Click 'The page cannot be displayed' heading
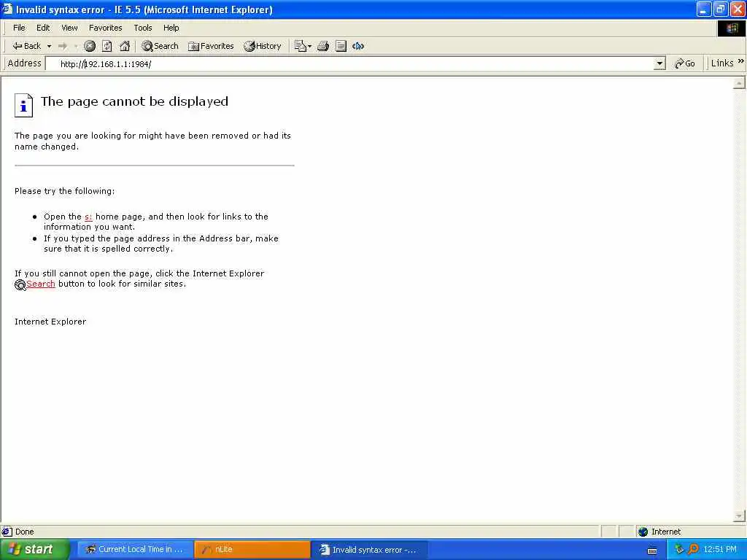This screenshot has height=560, width=747. click(134, 101)
